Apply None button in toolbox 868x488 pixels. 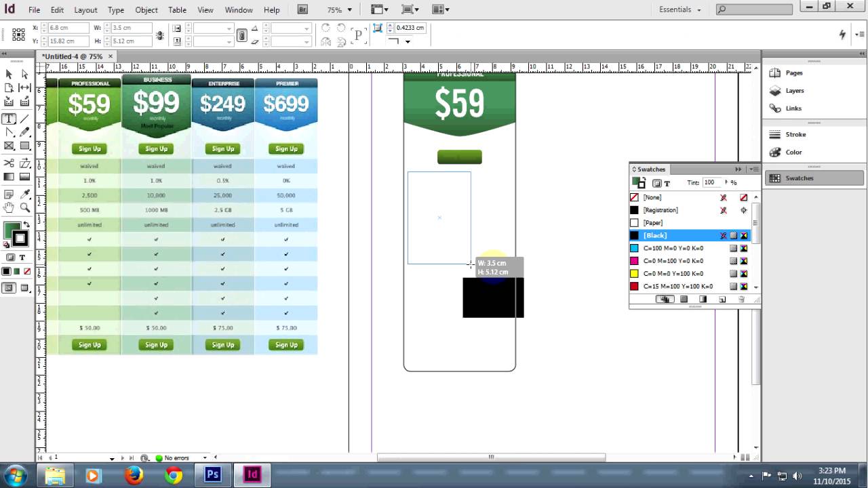(27, 271)
